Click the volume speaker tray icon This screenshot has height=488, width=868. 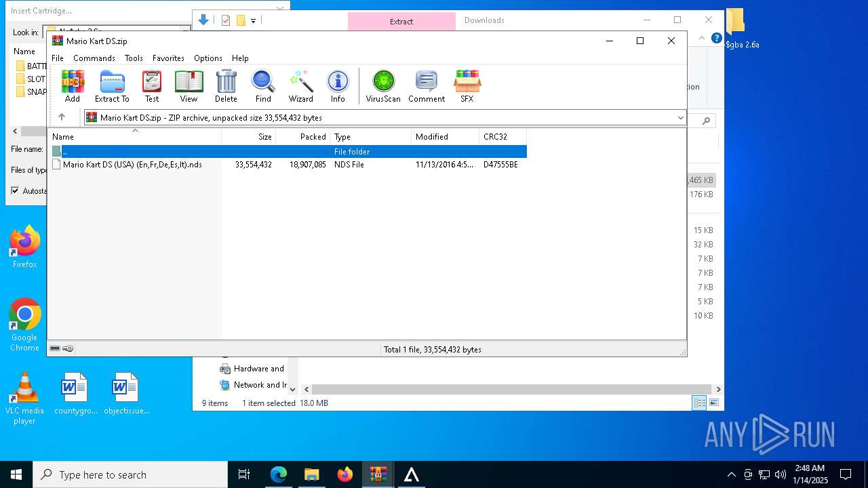[x=781, y=474]
